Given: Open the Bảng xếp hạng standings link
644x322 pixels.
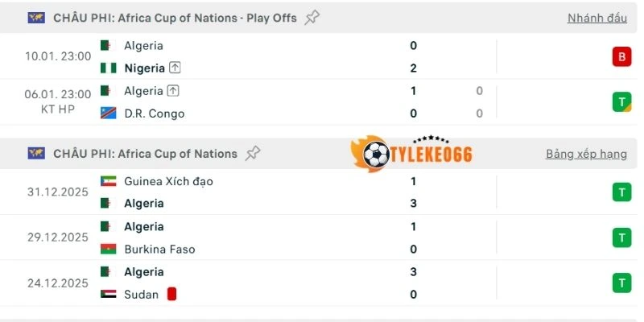Looking at the screenshot, I should (x=586, y=153).
